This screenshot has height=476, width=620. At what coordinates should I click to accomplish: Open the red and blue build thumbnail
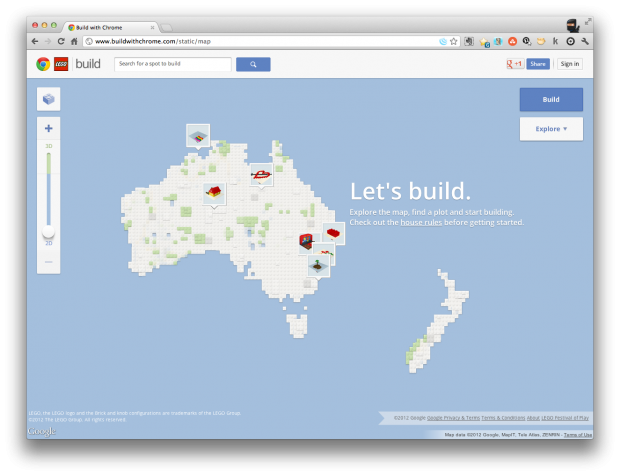306,242
